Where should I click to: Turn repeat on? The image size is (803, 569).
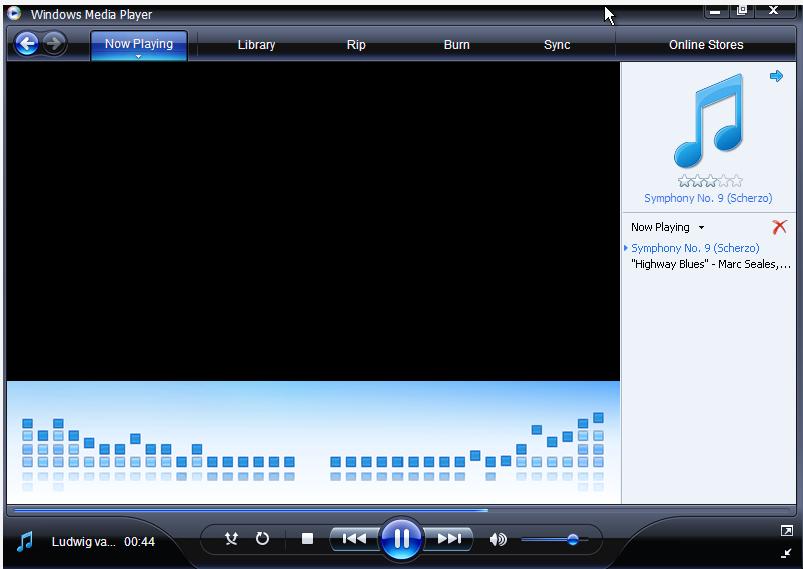(262, 538)
